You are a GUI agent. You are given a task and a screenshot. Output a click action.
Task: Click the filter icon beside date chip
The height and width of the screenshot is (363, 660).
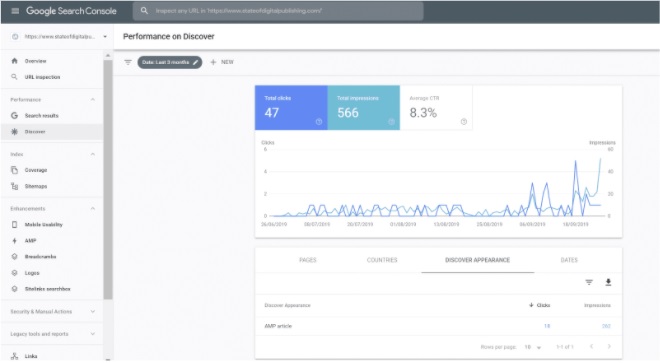click(x=128, y=62)
